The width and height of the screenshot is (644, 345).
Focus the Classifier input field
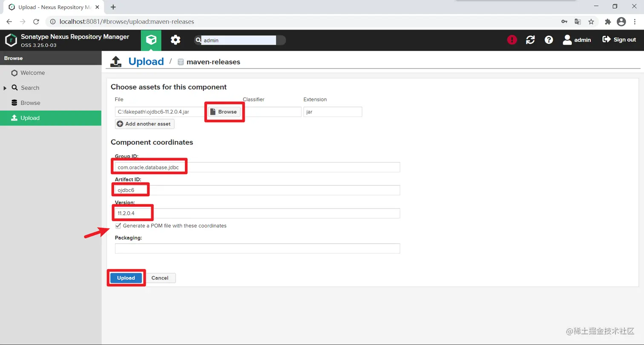click(x=272, y=112)
